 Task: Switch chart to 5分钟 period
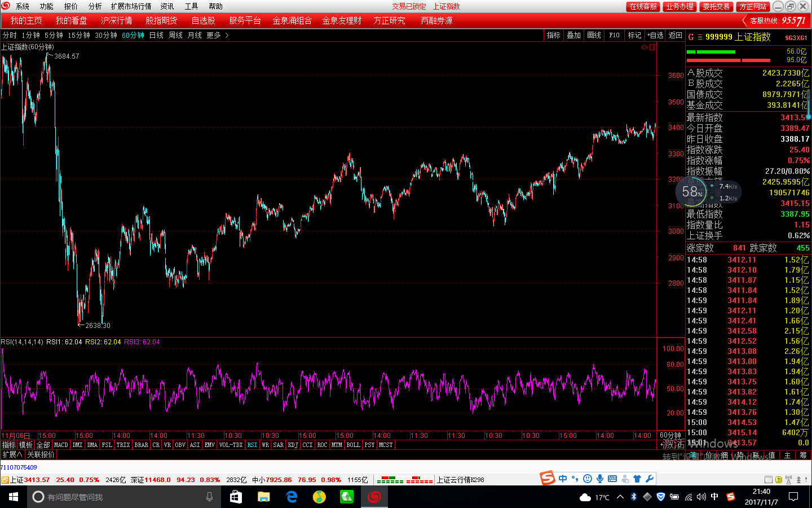[x=54, y=35]
